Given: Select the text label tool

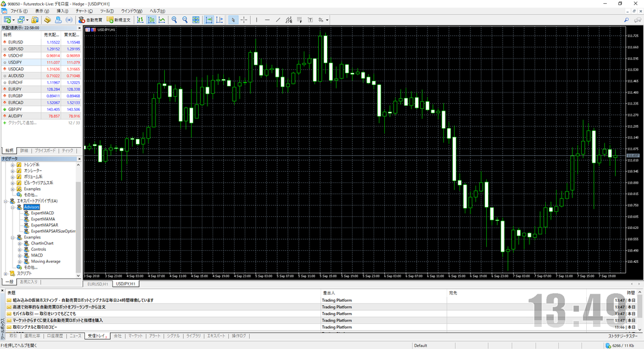Looking at the screenshot, I should [x=310, y=19].
